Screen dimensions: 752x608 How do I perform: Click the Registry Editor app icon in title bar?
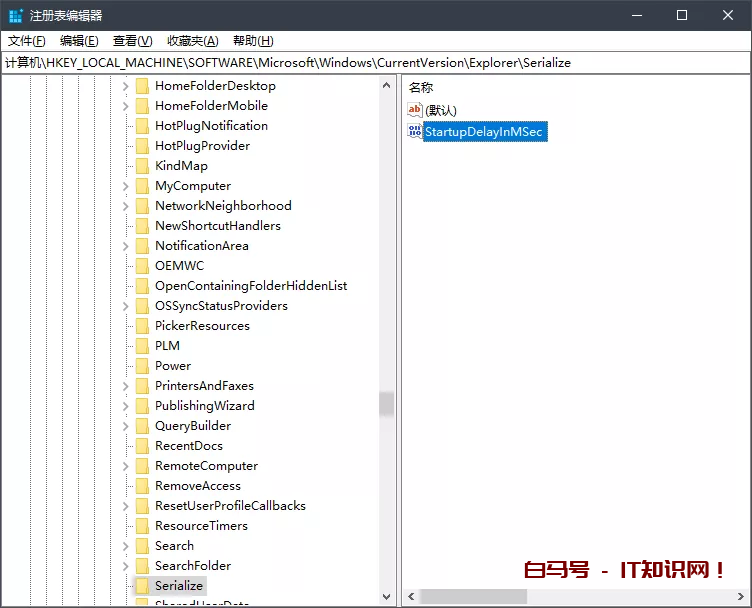tap(15, 15)
